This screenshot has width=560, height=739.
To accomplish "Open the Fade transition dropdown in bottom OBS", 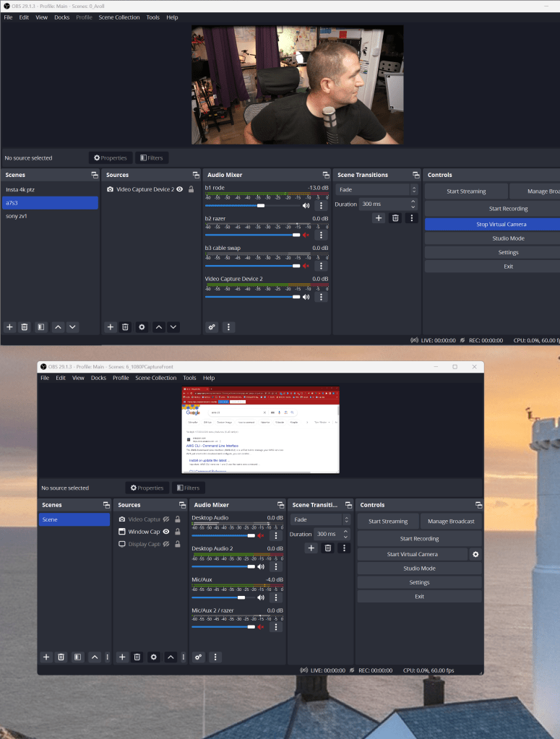I will tap(321, 519).
